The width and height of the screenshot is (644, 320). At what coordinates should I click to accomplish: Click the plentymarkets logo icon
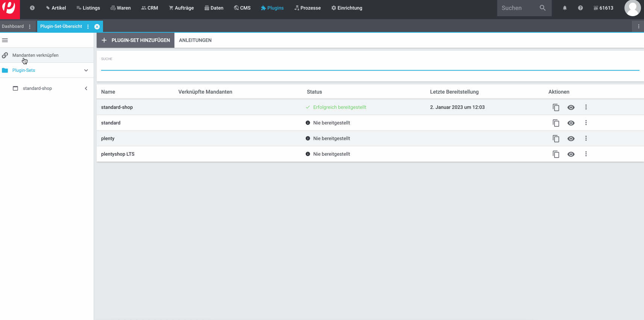(x=9, y=8)
